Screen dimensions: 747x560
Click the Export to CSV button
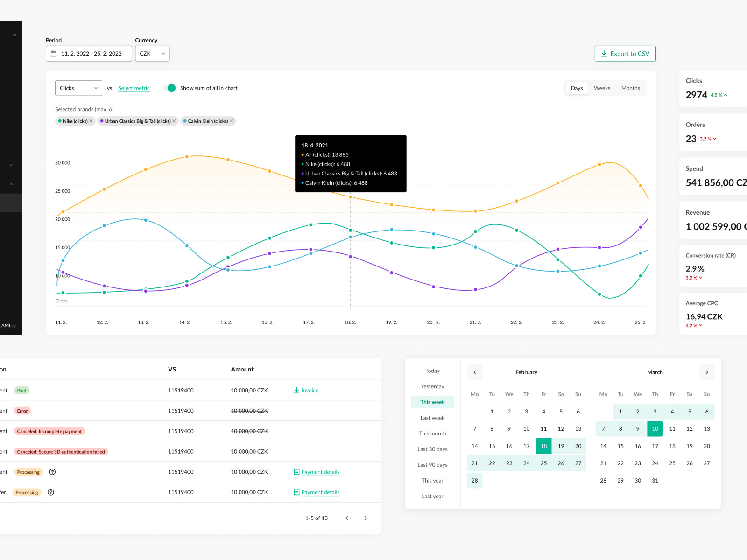click(x=625, y=53)
